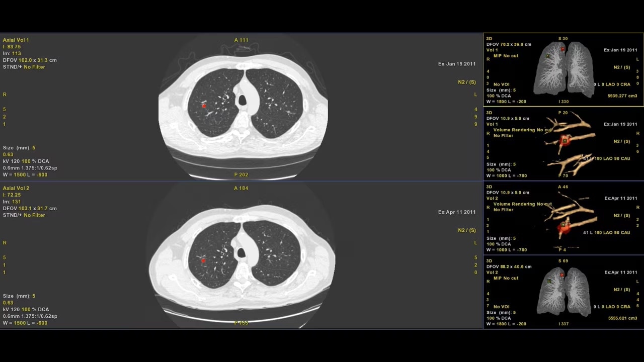Click the red nodule marker in Axial Vol 2

pyautogui.click(x=203, y=260)
